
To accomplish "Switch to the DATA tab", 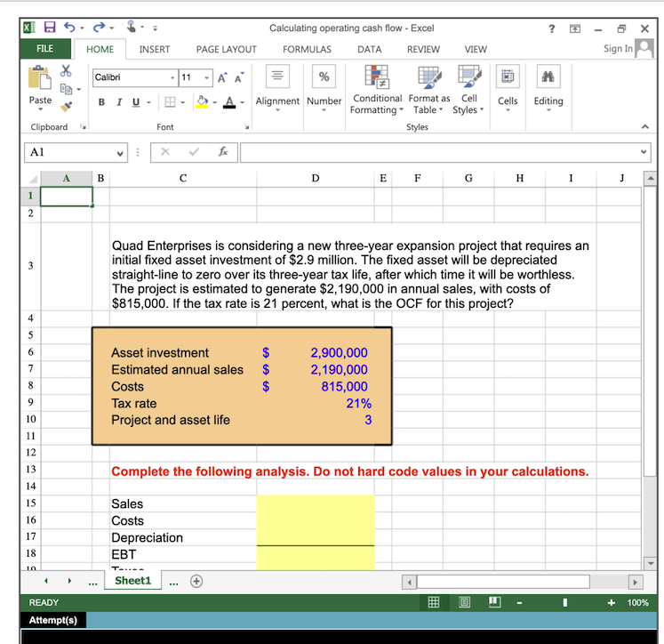I will click(369, 50).
